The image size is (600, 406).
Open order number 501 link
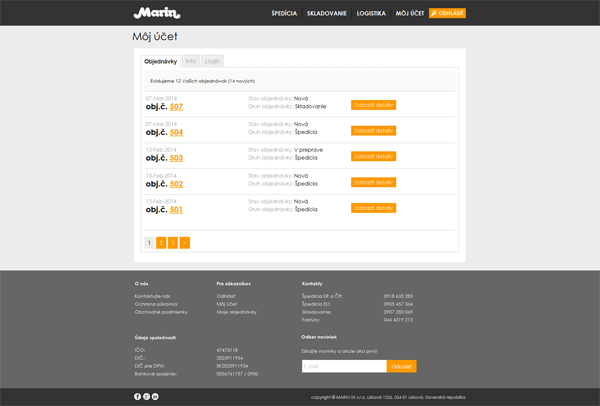[x=176, y=210]
